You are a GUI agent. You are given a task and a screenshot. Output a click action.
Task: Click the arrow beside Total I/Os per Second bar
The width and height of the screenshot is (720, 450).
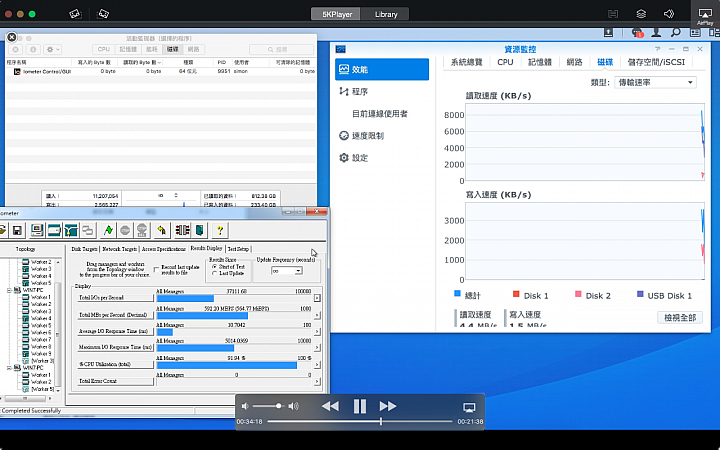click(x=317, y=298)
